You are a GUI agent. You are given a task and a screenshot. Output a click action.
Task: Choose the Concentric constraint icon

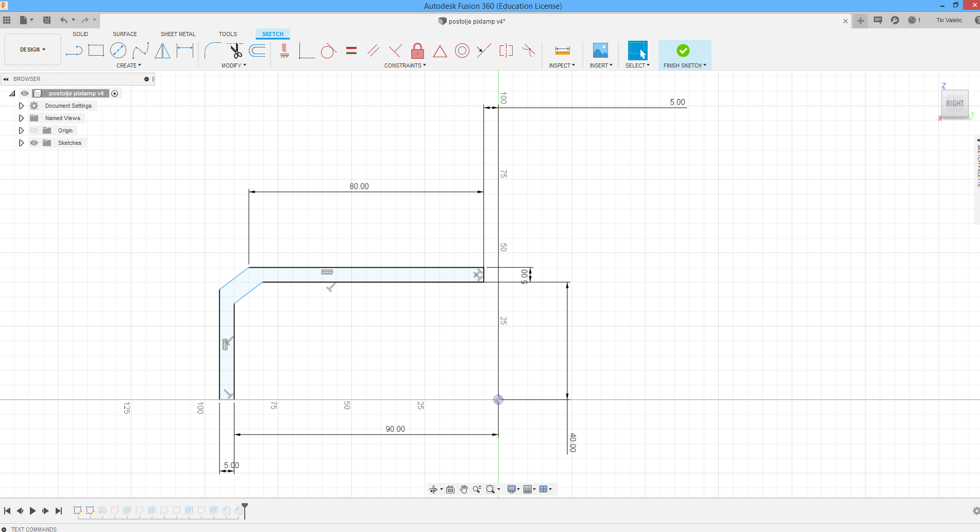point(462,51)
